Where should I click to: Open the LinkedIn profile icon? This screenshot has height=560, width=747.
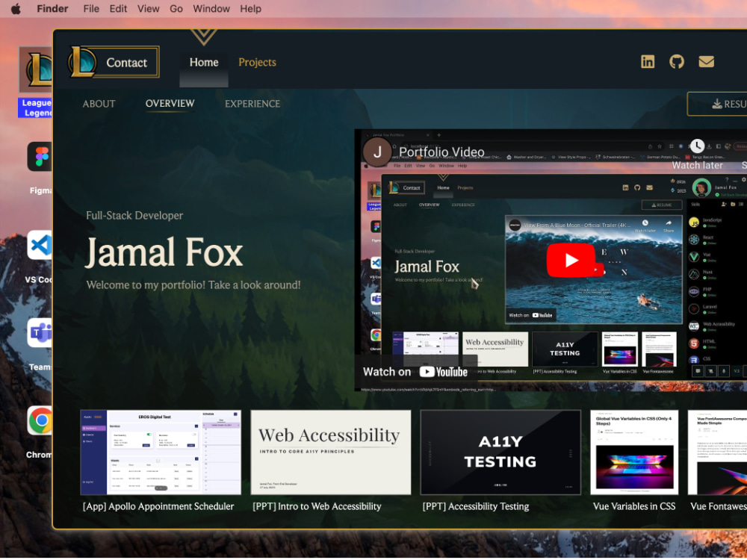click(x=648, y=62)
